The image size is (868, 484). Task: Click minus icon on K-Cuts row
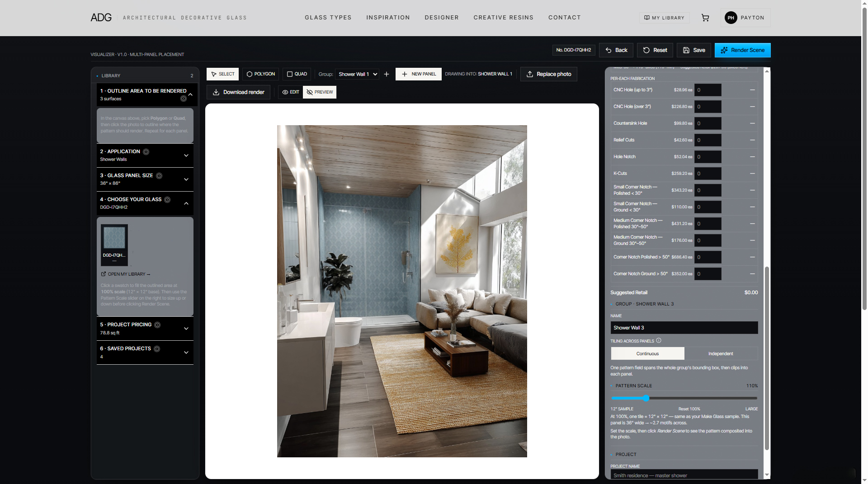coord(752,174)
